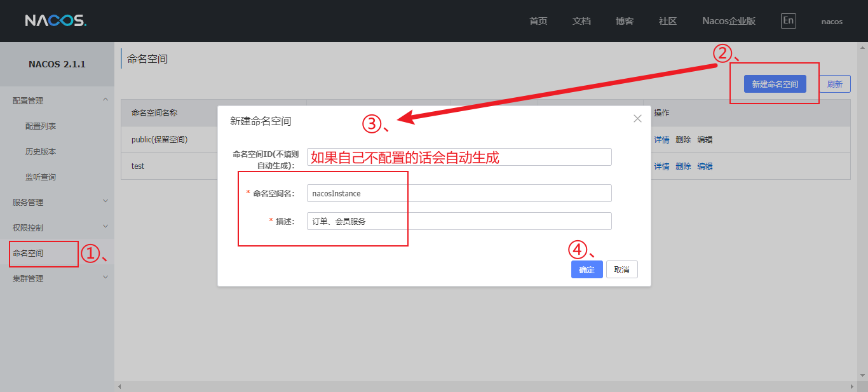Viewport: 868px width, 392px height.
Task: Expand the 集群管理 menu chevron
Action: (105, 278)
